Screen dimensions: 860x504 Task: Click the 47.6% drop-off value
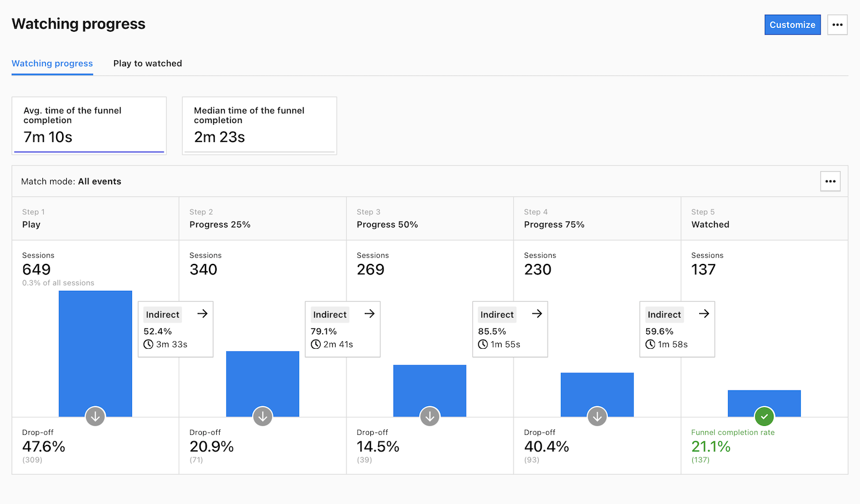click(44, 447)
